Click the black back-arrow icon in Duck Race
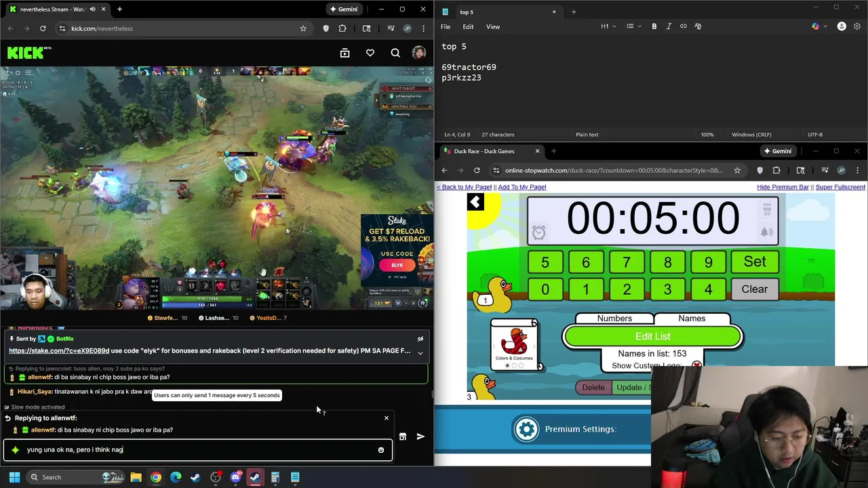 475,202
